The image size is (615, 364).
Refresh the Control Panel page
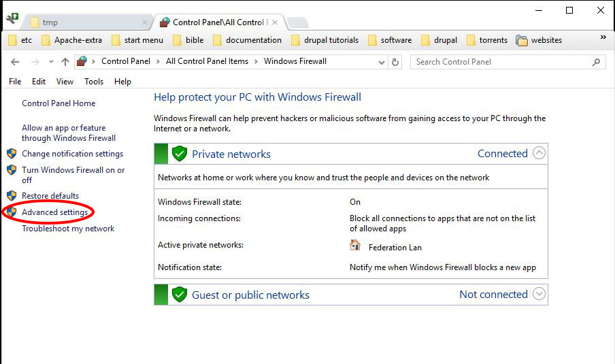(x=395, y=62)
